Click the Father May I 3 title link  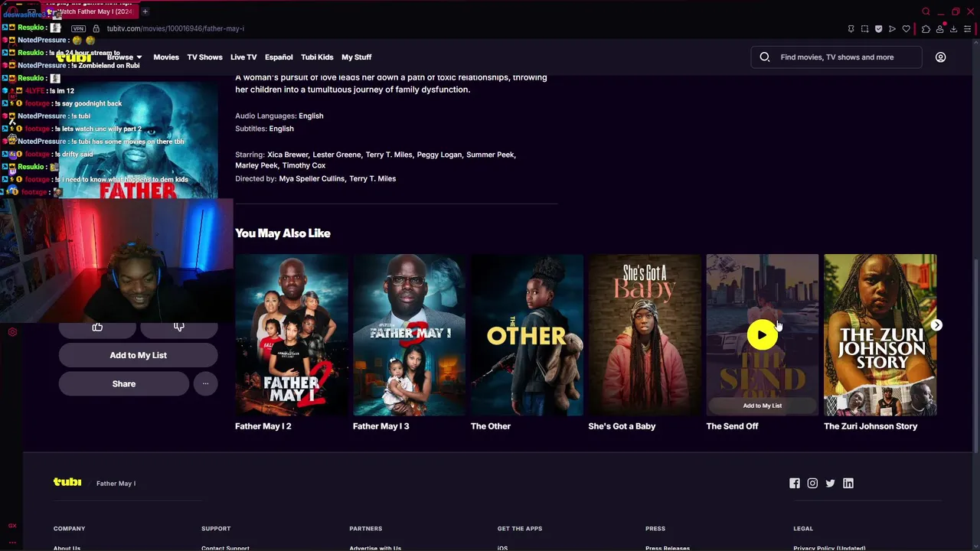(381, 426)
